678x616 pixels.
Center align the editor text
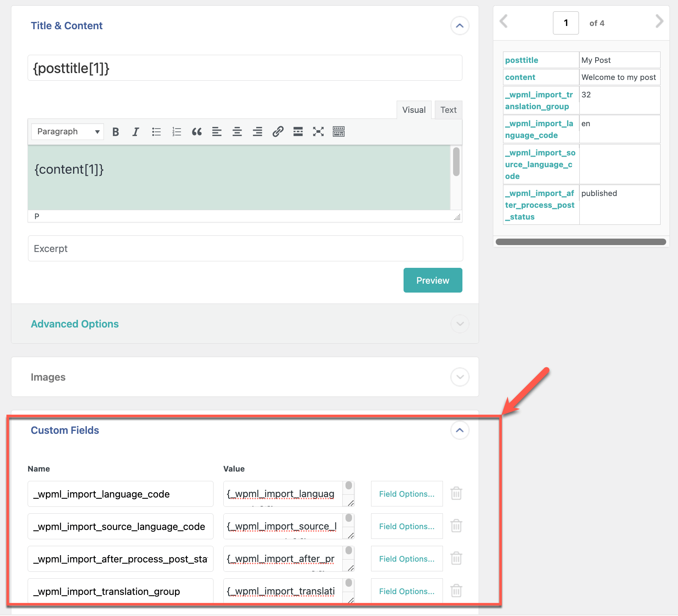coord(237,131)
